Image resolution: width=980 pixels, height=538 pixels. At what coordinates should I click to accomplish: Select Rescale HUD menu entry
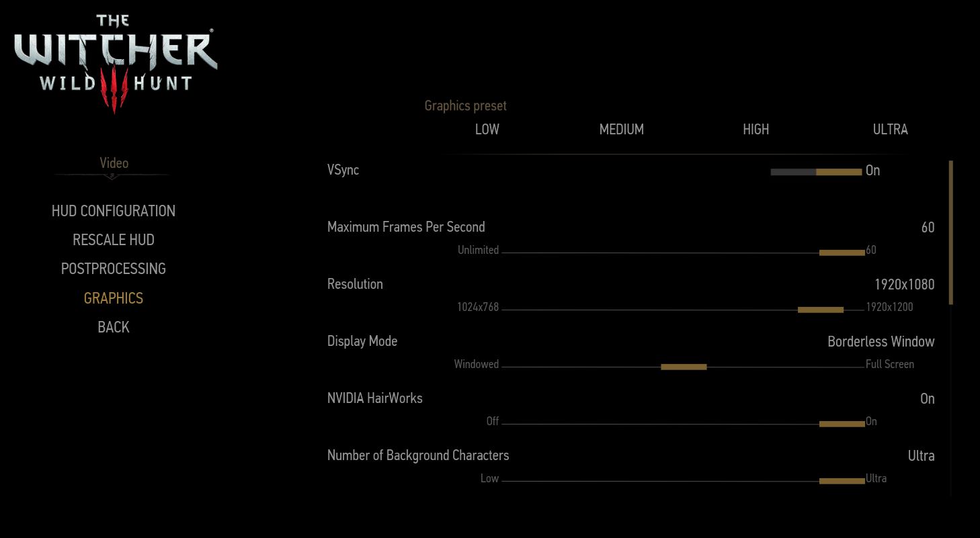pyautogui.click(x=114, y=240)
